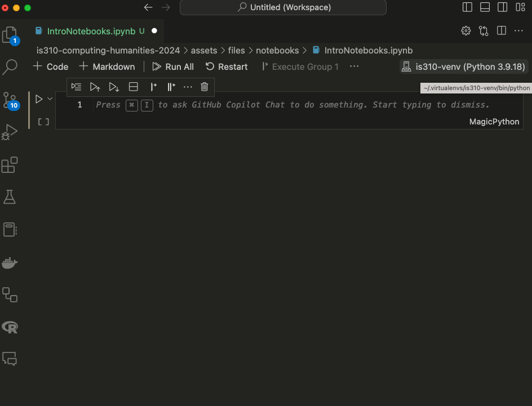
Task: Open the Extensions view icon
Action: point(10,165)
